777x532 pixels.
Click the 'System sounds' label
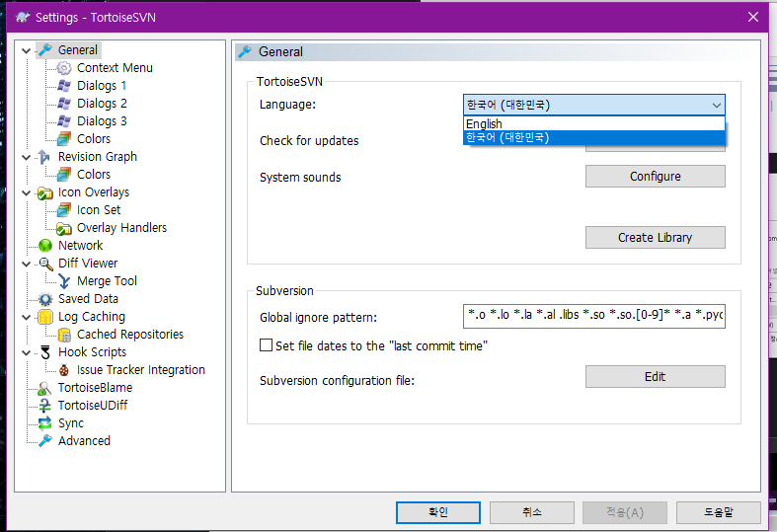[x=300, y=178]
